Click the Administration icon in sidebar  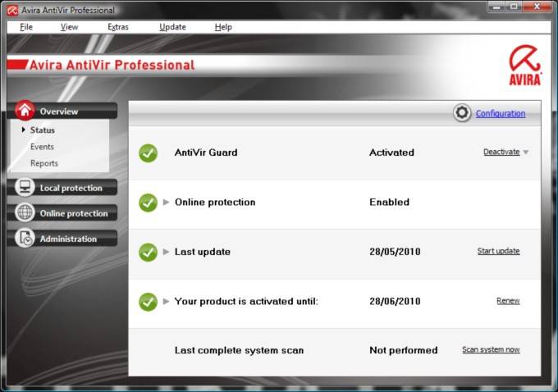(x=25, y=239)
